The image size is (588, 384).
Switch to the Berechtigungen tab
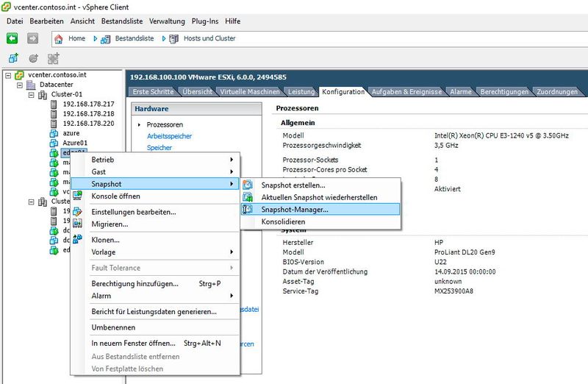coord(504,92)
